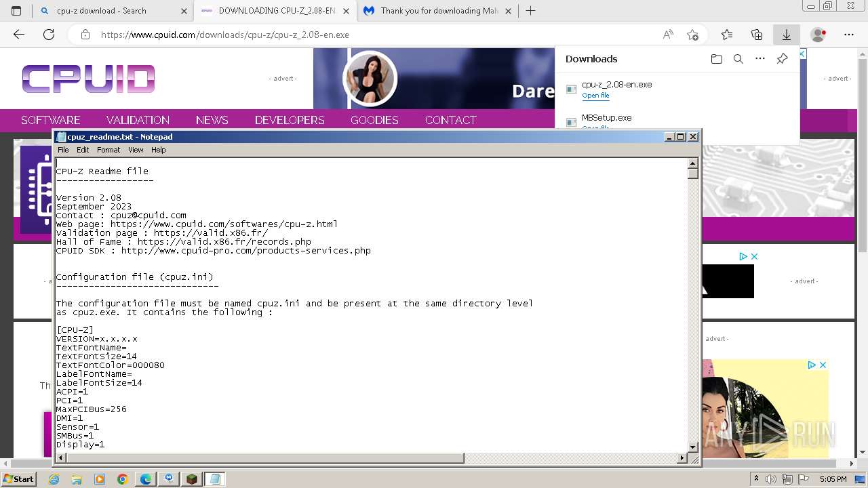Screen dimensions: 868x488
Task: Open SOFTWARE menu on CPUID site
Action: [x=51, y=120]
